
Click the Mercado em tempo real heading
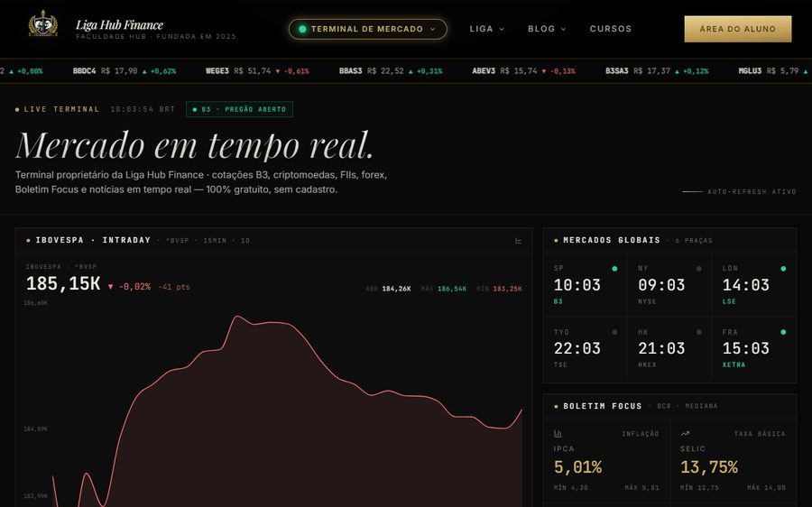point(194,145)
